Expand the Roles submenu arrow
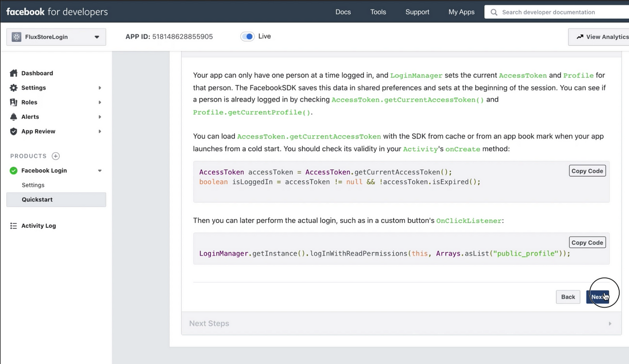Image resolution: width=629 pixels, height=364 pixels. point(100,102)
